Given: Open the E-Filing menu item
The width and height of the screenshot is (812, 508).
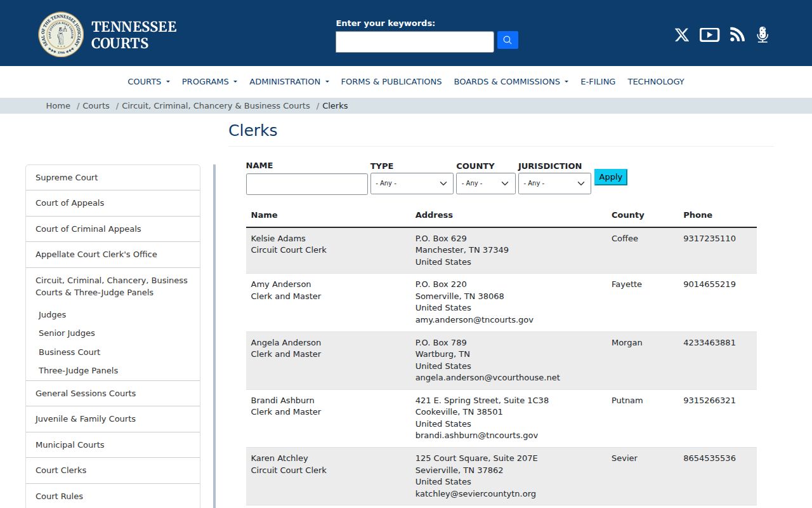Looking at the screenshot, I should 598,81.
